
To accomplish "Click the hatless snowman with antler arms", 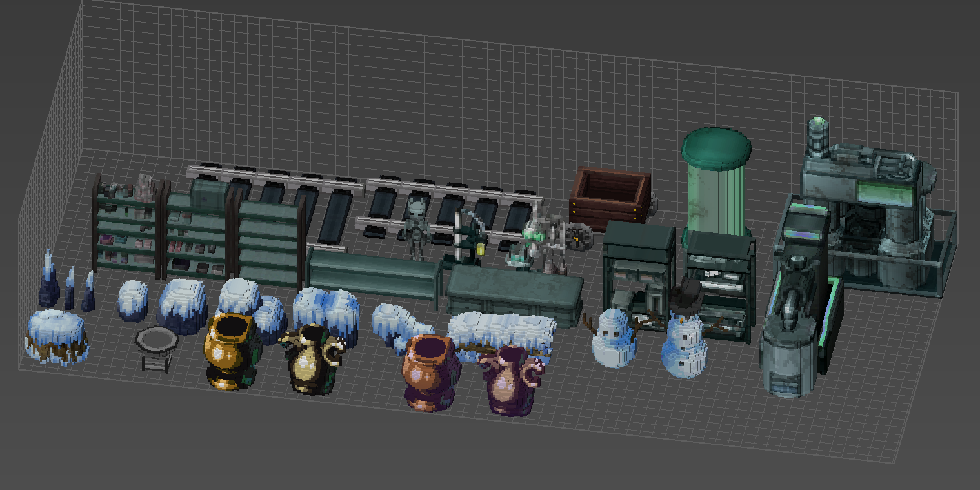I will click(x=614, y=337).
